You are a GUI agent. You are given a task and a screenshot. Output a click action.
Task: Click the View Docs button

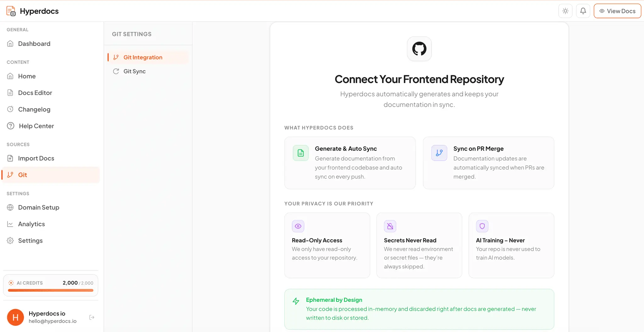(x=617, y=11)
